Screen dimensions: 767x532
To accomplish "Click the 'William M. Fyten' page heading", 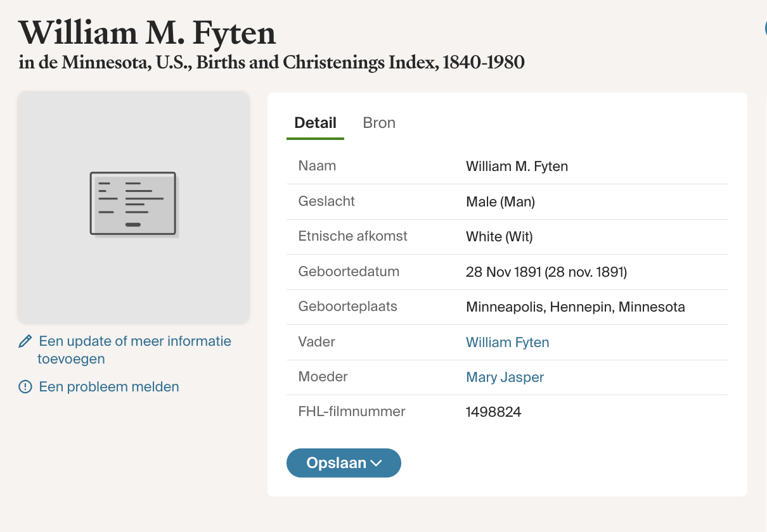I will [147, 32].
